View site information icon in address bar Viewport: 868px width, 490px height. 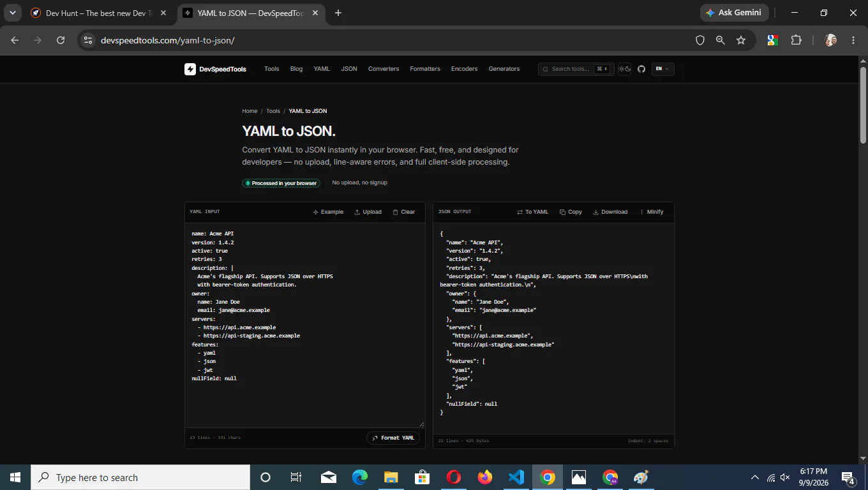pyautogui.click(x=89, y=40)
